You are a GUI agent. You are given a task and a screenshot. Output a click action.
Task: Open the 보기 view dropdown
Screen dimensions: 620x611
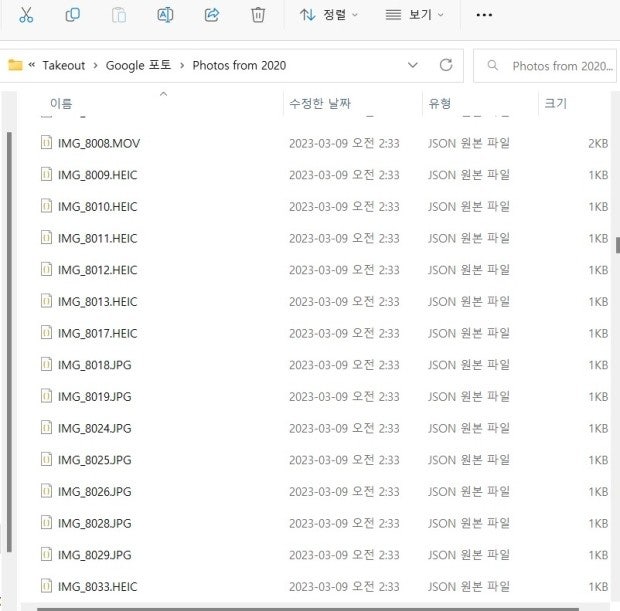415,15
